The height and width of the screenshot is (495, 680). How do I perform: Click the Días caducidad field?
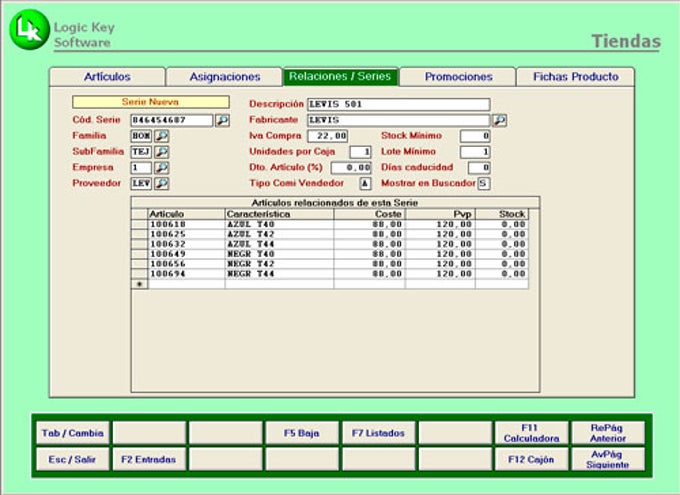tap(479, 167)
